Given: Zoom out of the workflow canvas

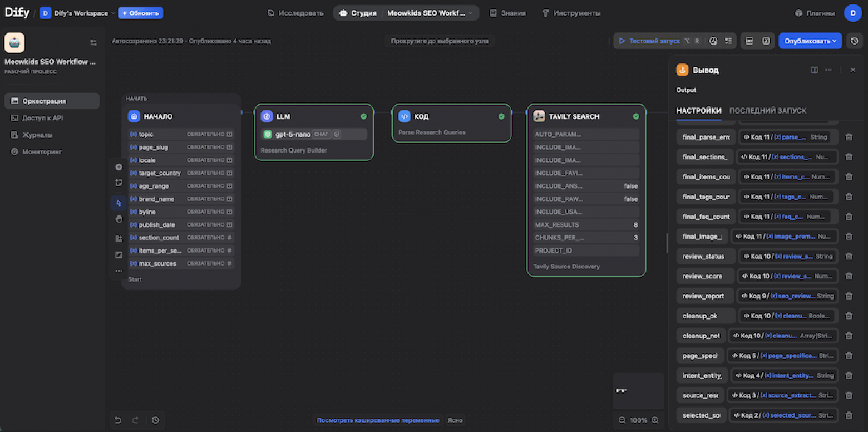Looking at the screenshot, I should [x=622, y=420].
